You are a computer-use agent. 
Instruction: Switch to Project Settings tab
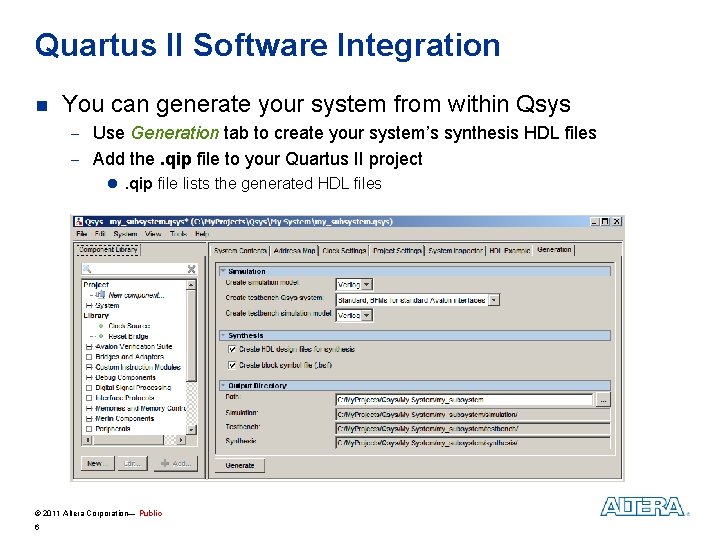coord(397,251)
